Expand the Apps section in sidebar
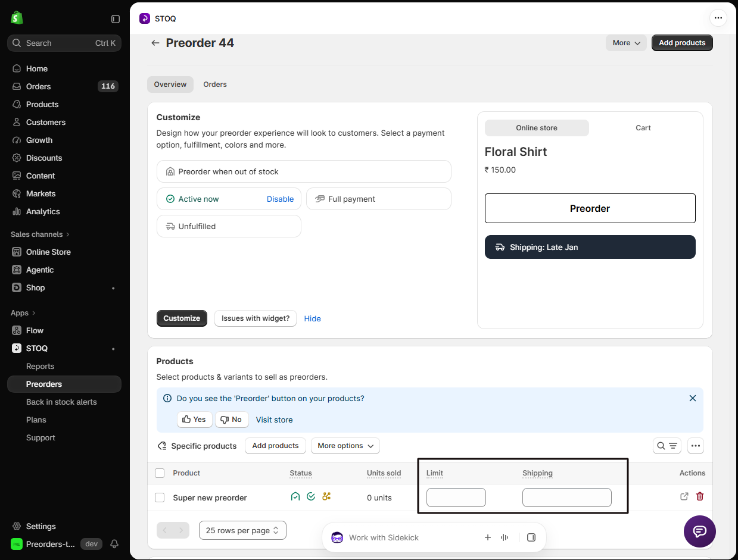738x560 pixels. coord(23,313)
